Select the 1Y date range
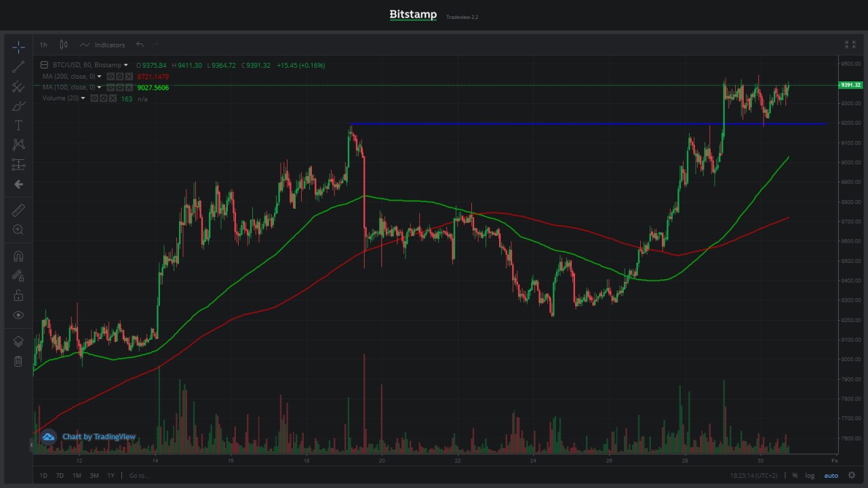This screenshot has height=488, width=868. click(x=111, y=476)
